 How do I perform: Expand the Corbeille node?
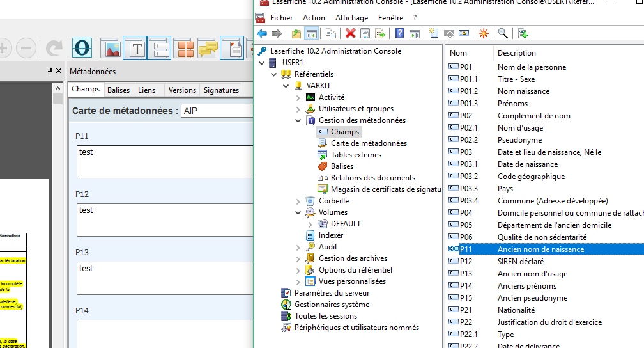(x=298, y=201)
